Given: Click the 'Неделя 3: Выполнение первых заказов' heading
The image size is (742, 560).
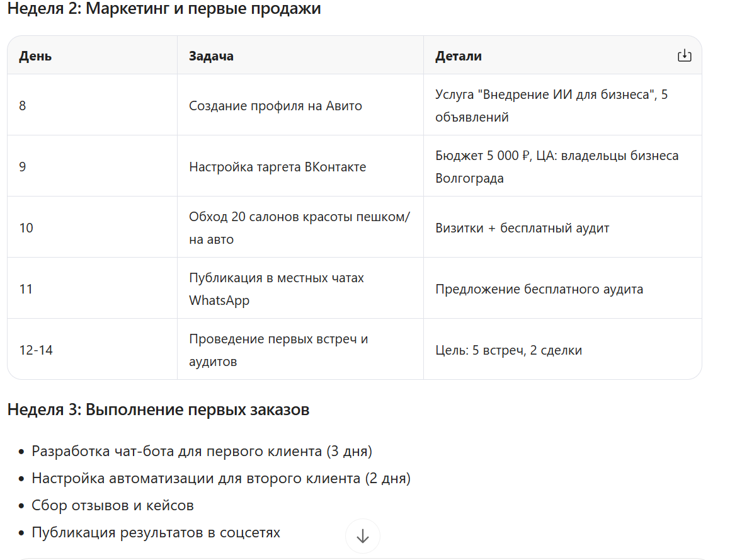Looking at the screenshot, I should 158,409.
